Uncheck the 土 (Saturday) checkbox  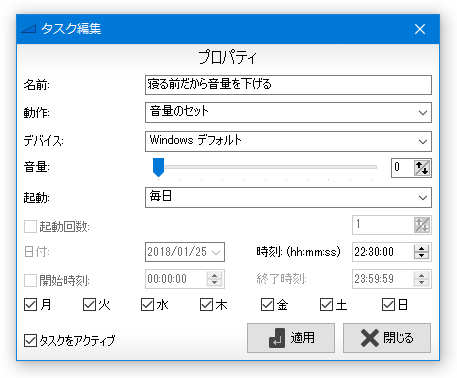[326, 305]
